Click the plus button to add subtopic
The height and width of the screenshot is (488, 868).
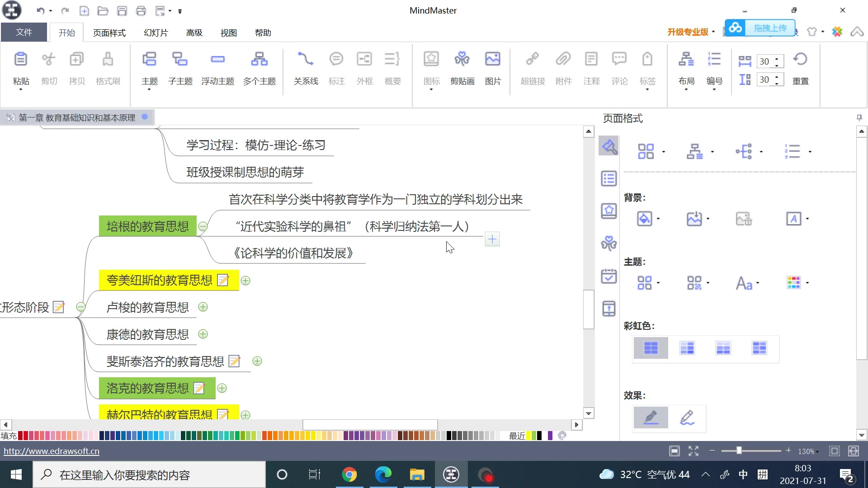(x=492, y=239)
